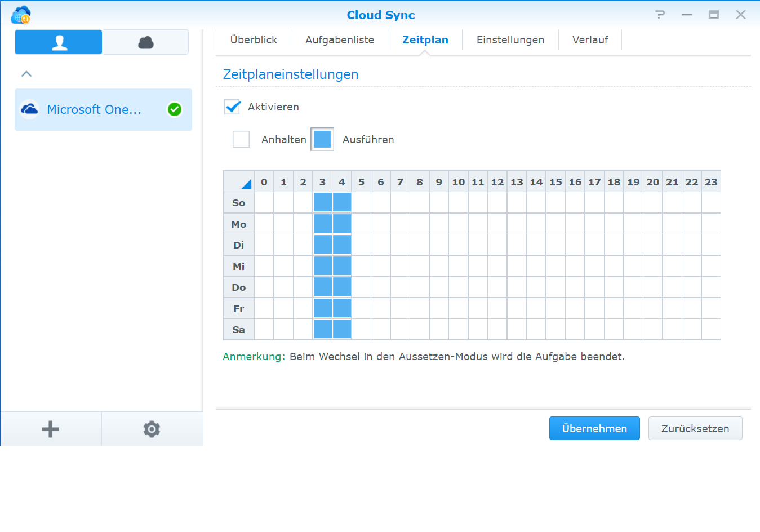Select the Zeitplan tab
The width and height of the screenshot is (760, 532).
tap(425, 39)
